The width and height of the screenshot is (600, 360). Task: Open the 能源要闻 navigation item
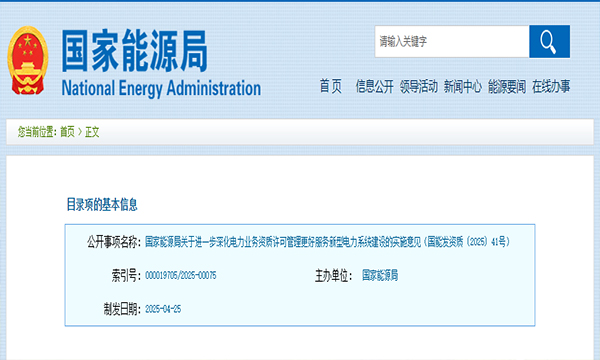(507, 86)
